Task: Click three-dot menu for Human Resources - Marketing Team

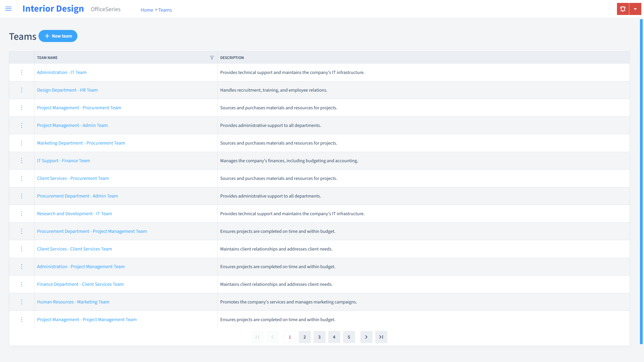Action: [x=21, y=302]
